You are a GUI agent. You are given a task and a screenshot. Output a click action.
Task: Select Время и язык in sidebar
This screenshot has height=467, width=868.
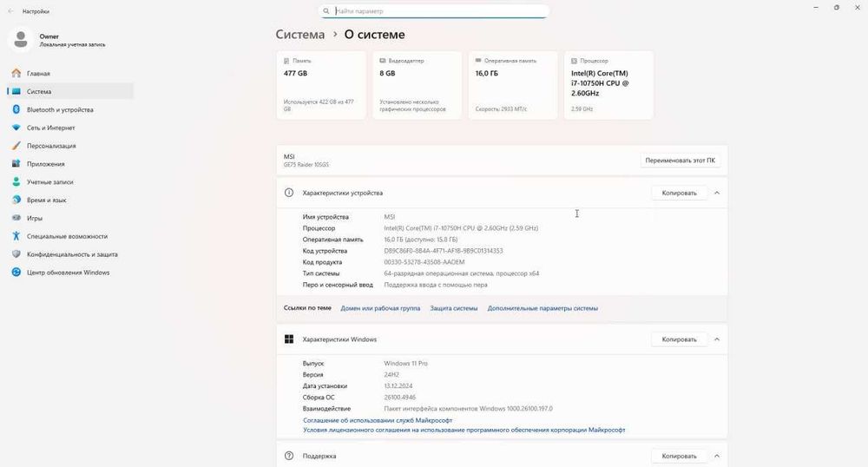pyautogui.click(x=70, y=200)
